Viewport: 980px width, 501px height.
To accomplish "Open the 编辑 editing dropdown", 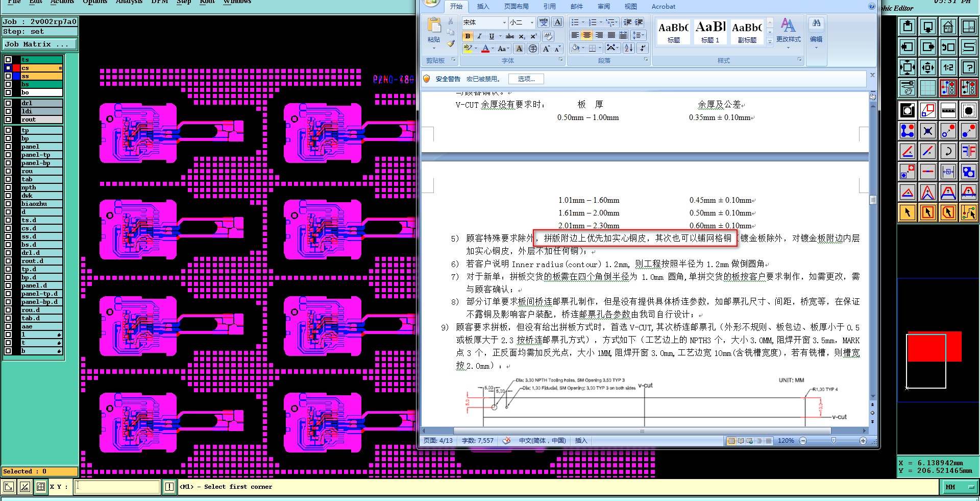I will click(x=816, y=34).
